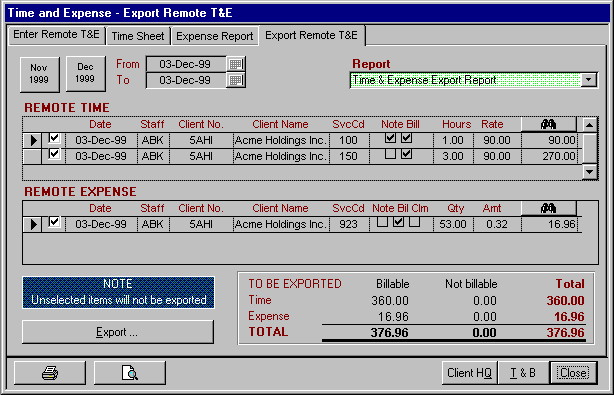Switch to the Time Sheet tab

coord(138,36)
